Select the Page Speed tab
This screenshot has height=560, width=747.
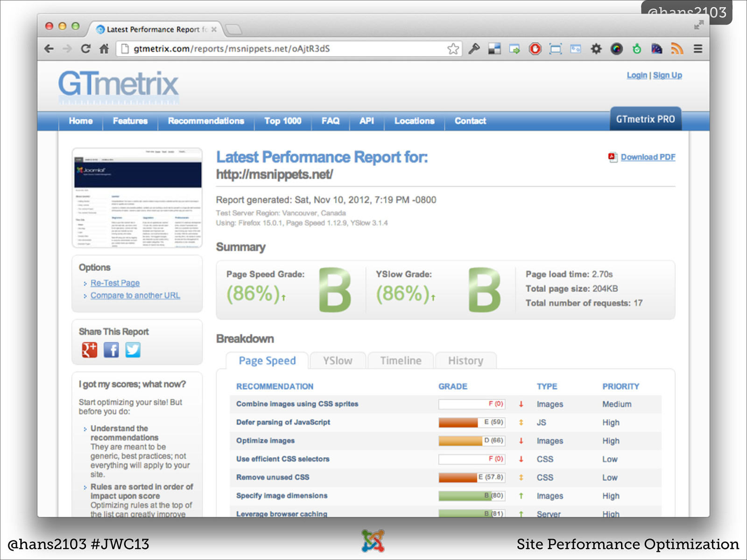pos(267,361)
